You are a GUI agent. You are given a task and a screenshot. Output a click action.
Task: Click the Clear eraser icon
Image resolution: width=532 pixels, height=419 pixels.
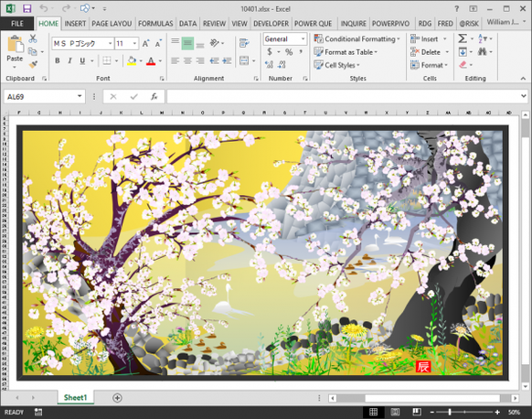(463, 65)
